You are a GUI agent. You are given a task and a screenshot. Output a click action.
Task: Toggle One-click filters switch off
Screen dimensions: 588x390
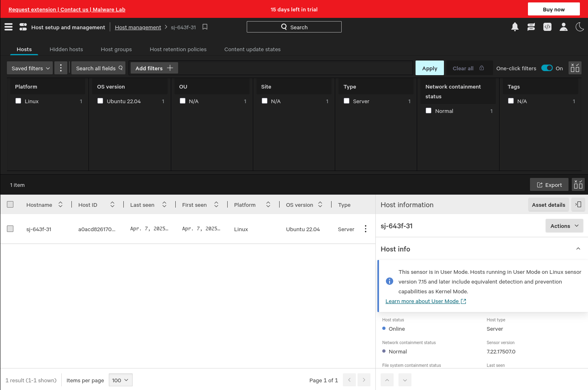(547, 68)
